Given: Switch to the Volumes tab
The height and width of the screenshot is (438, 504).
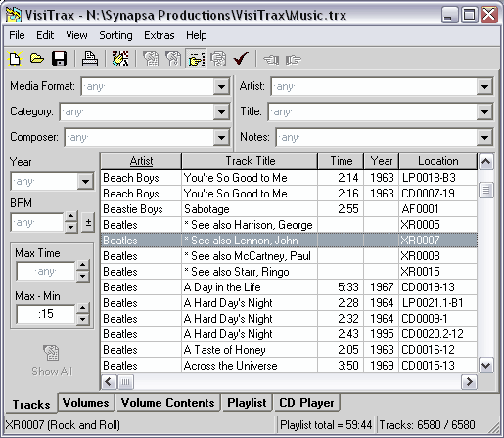Looking at the screenshot, I should [x=86, y=403].
